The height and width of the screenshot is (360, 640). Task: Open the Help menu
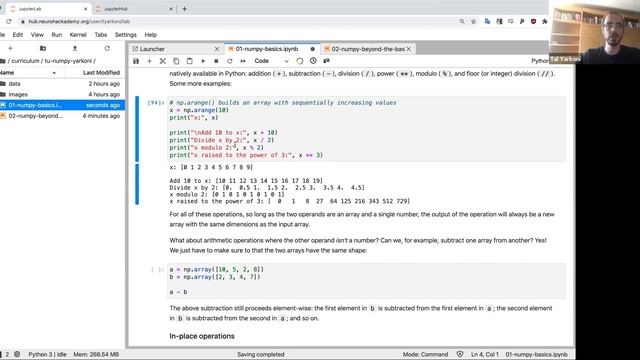(x=151, y=35)
